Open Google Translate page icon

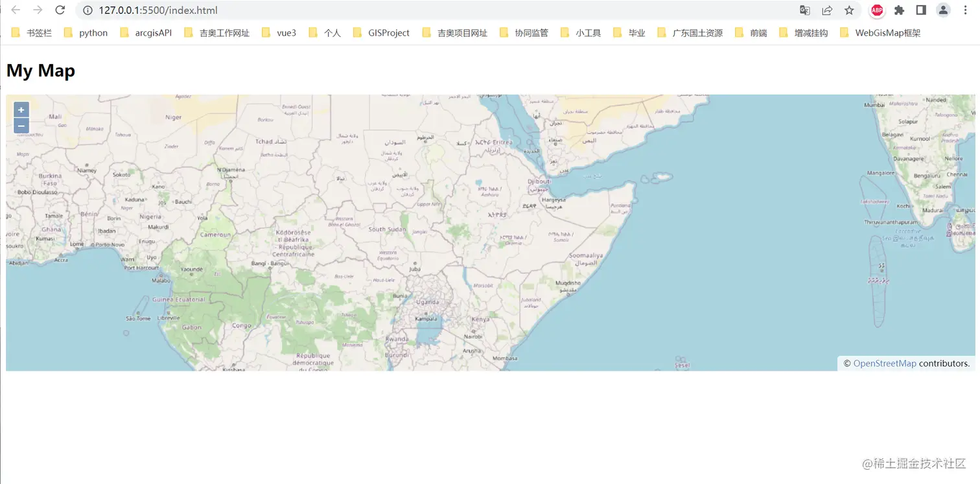(805, 10)
